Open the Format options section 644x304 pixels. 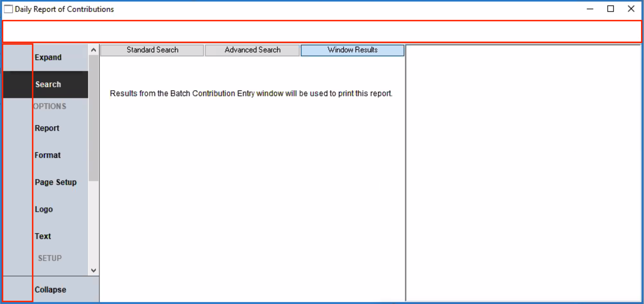point(48,155)
